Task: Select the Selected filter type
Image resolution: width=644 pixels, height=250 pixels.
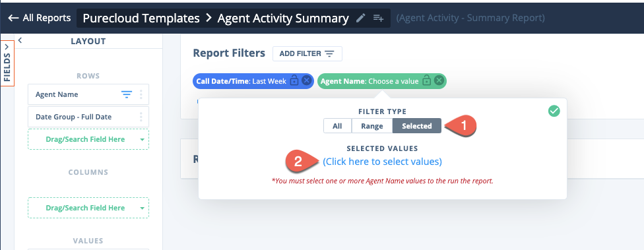Action: pyautogui.click(x=417, y=126)
